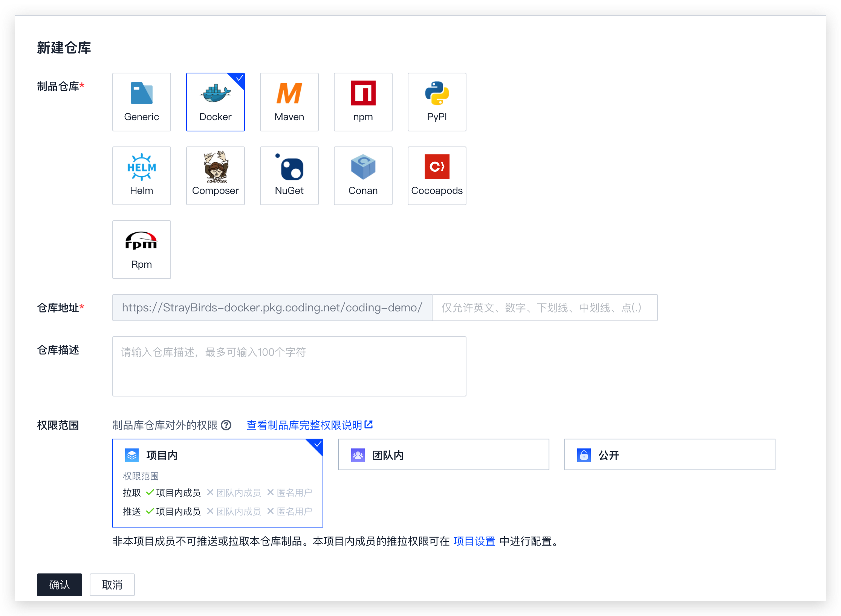Viewport: 841px width, 616px height.
Task: Choose the Maven repository type
Action: 289,102
